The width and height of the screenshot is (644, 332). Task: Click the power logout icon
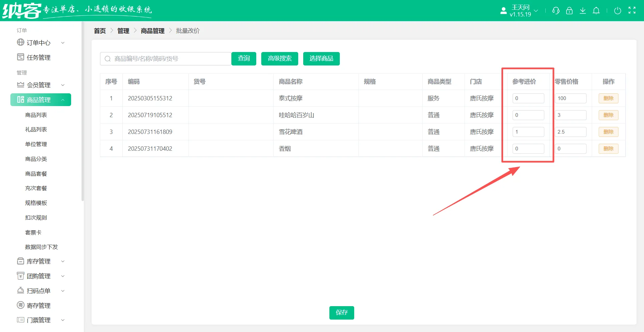pos(618,11)
